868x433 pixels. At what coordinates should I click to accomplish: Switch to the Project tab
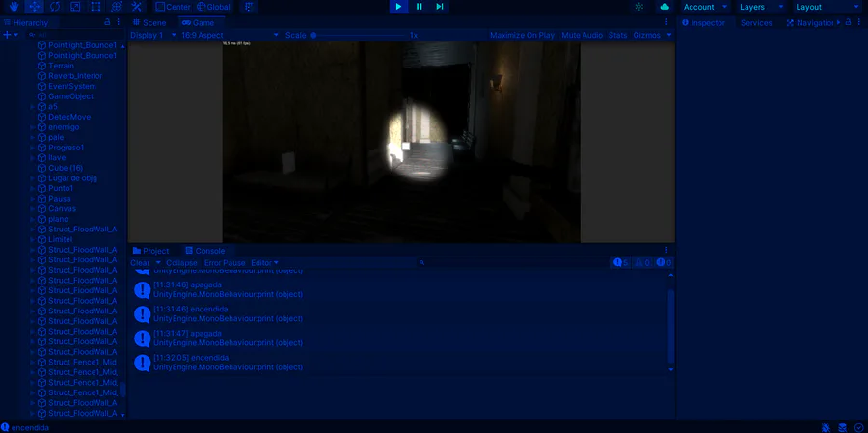151,251
